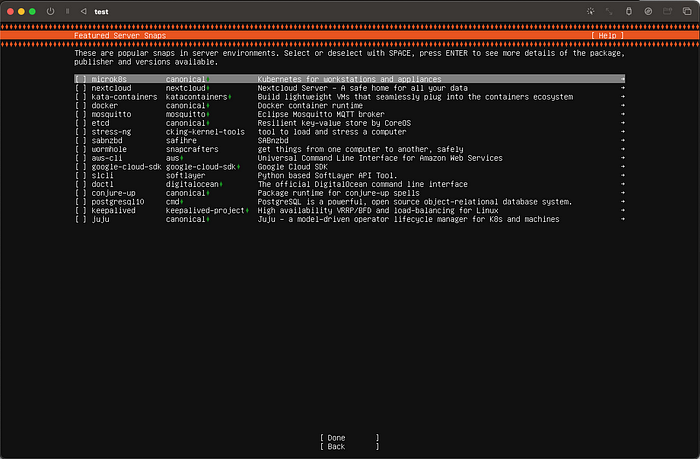
Task: Open the USB devices icon menu
Action: pos(629,11)
